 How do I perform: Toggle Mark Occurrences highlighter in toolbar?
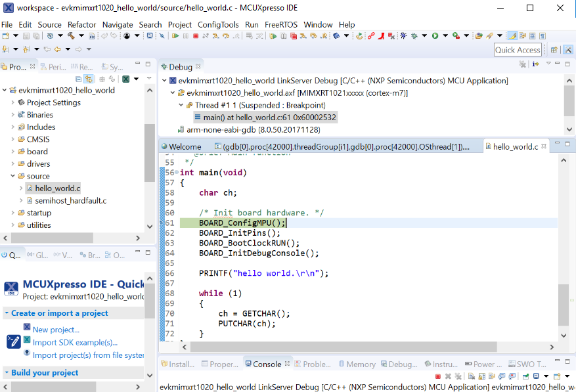[512, 36]
